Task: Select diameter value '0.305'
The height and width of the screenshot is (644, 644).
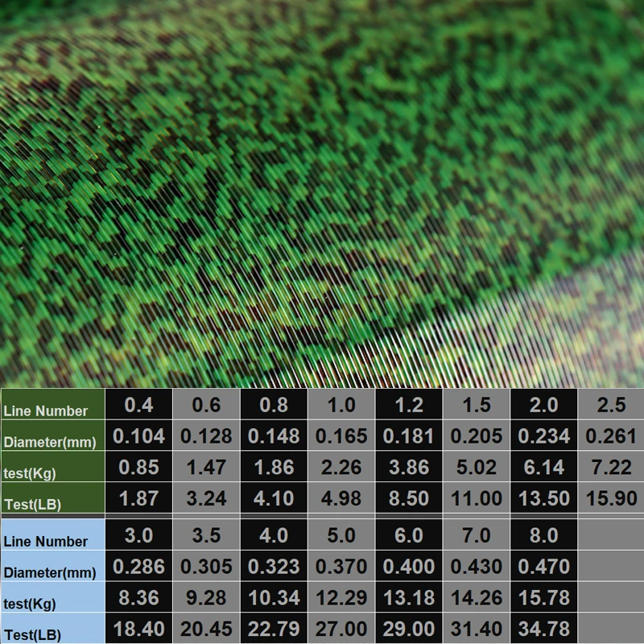Action: pyautogui.click(x=206, y=566)
